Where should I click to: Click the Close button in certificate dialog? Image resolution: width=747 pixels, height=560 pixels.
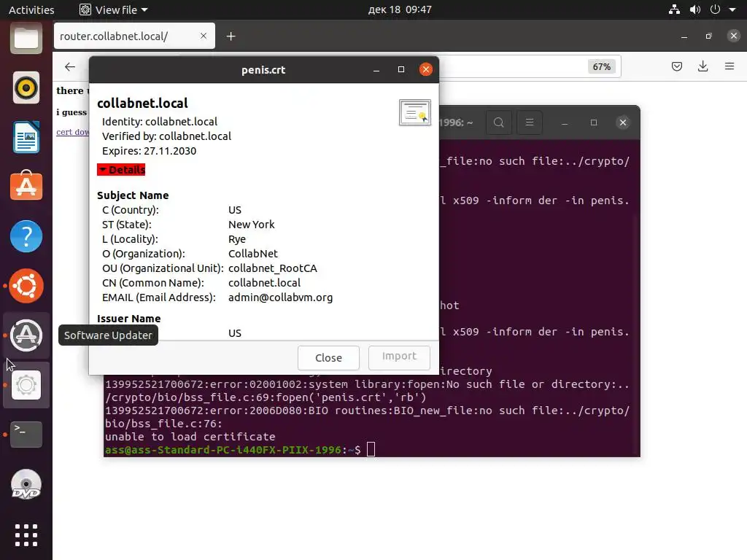[x=328, y=357]
